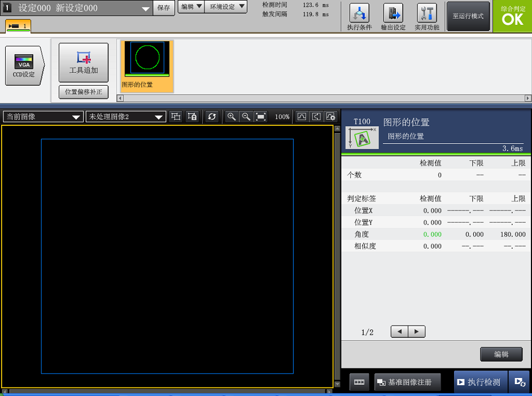Viewport: 532px width, 396px height.
Task: Open the 编辑 menu in top bar
Action: tap(192, 7)
